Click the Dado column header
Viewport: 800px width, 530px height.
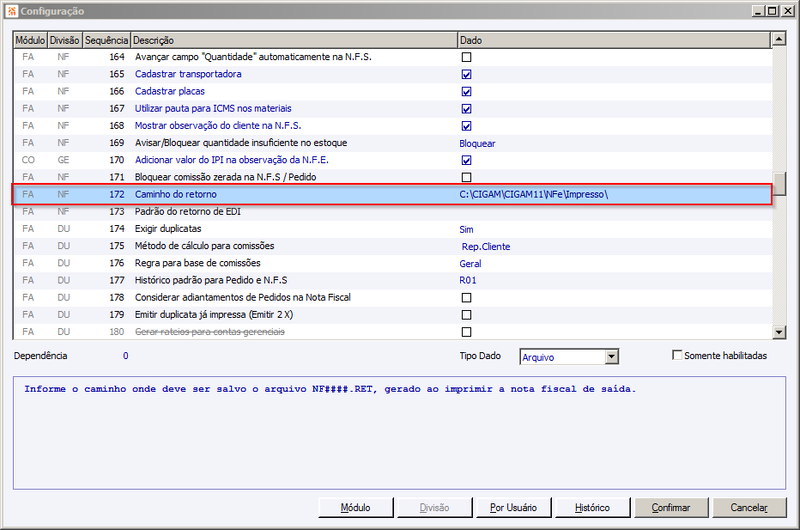point(614,40)
